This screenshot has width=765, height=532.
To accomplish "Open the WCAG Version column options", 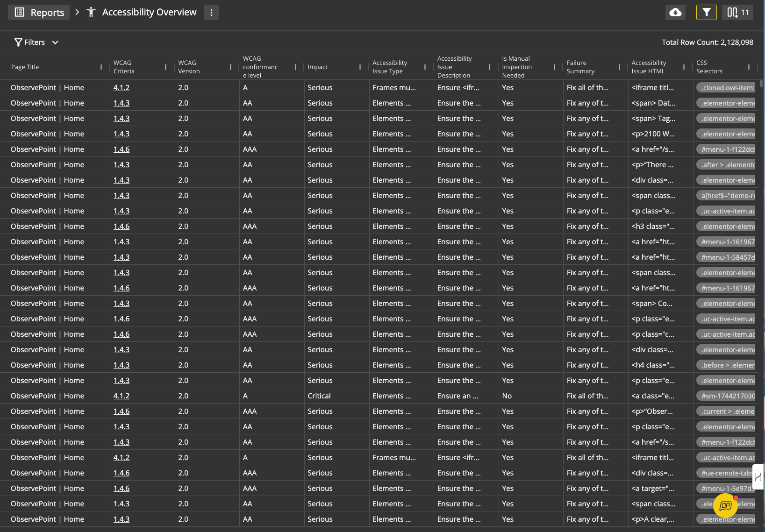I will pyautogui.click(x=230, y=67).
